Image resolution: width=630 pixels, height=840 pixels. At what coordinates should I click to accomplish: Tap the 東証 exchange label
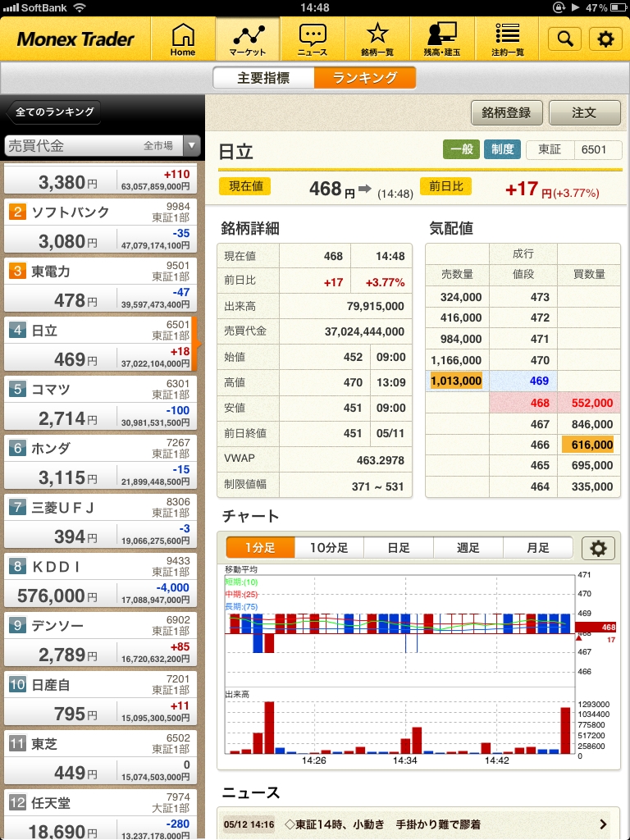coord(550,149)
